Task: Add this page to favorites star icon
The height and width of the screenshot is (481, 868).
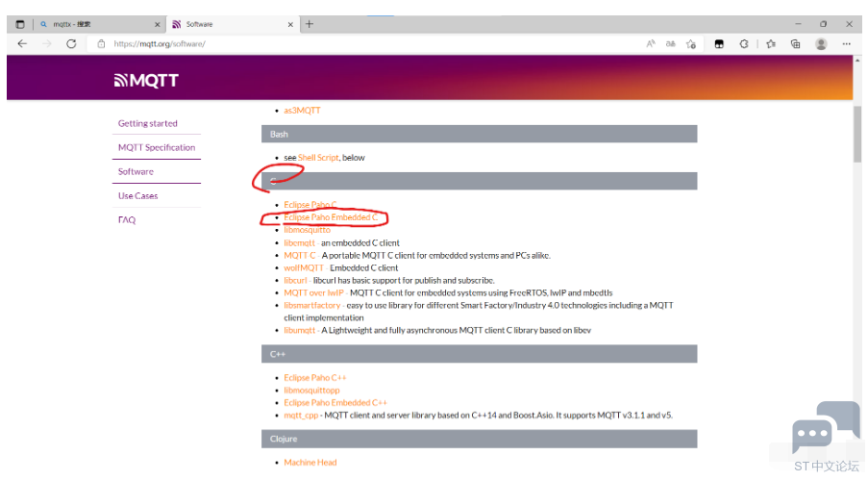Action: click(691, 44)
